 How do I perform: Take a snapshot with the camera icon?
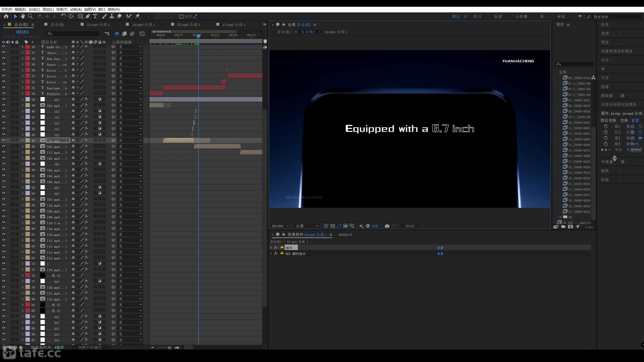tap(387, 226)
